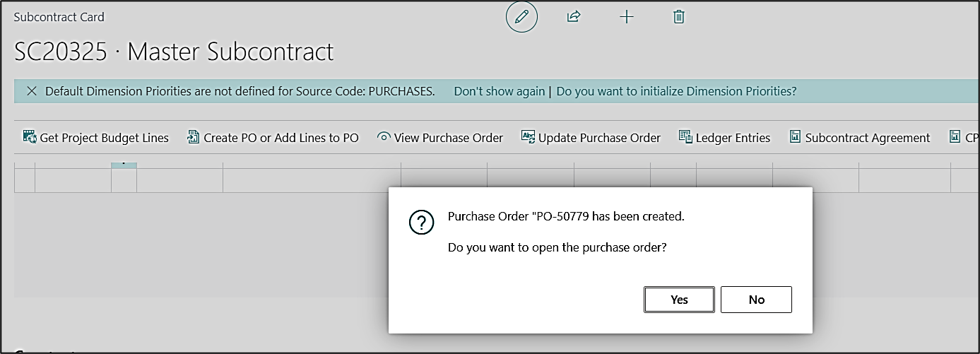Click initialize Dimension Priorities link

[x=677, y=91]
